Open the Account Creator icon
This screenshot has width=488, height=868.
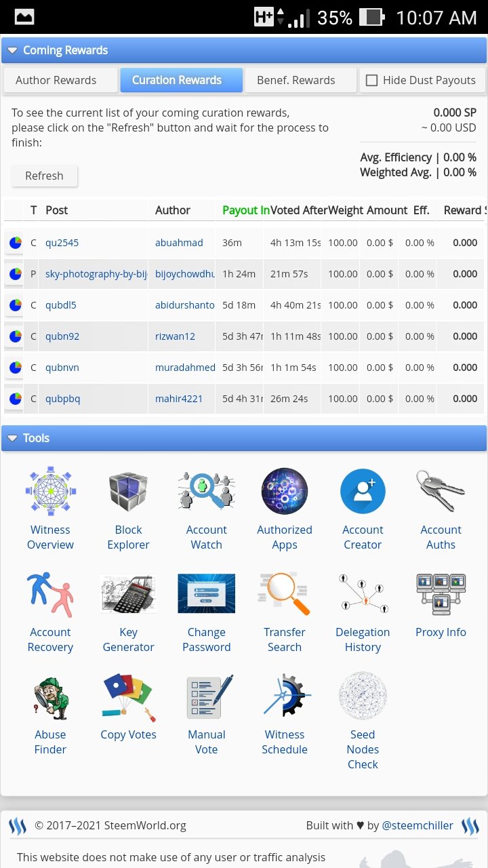click(x=363, y=491)
